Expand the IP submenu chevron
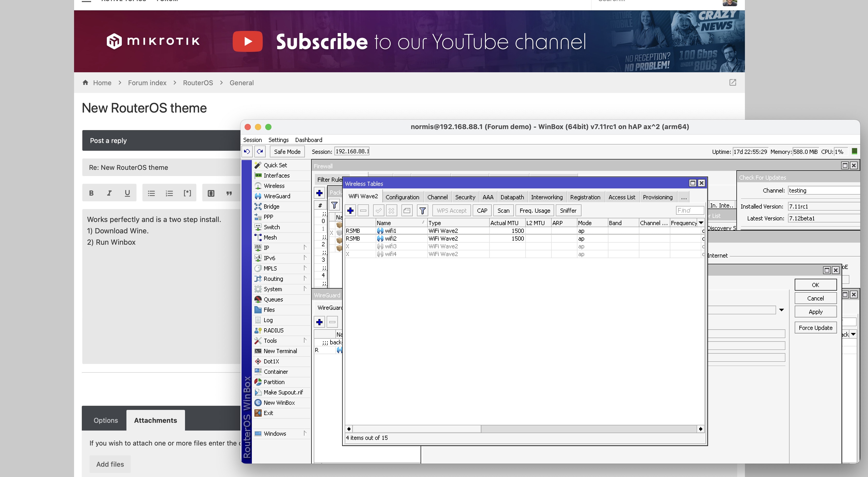The width and height of the screenshot is (868, 477). 305,248
